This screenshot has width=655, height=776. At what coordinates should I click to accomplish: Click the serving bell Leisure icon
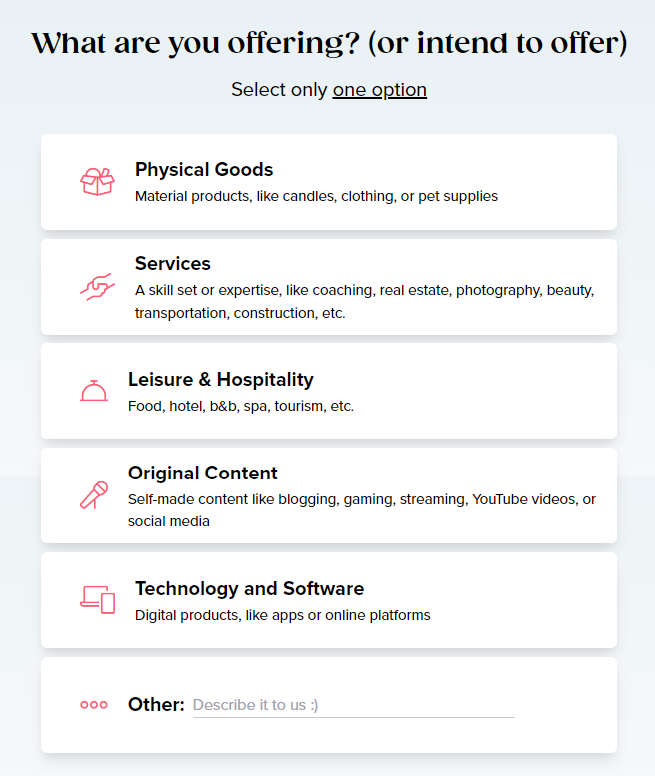click(x=94, y=391)
